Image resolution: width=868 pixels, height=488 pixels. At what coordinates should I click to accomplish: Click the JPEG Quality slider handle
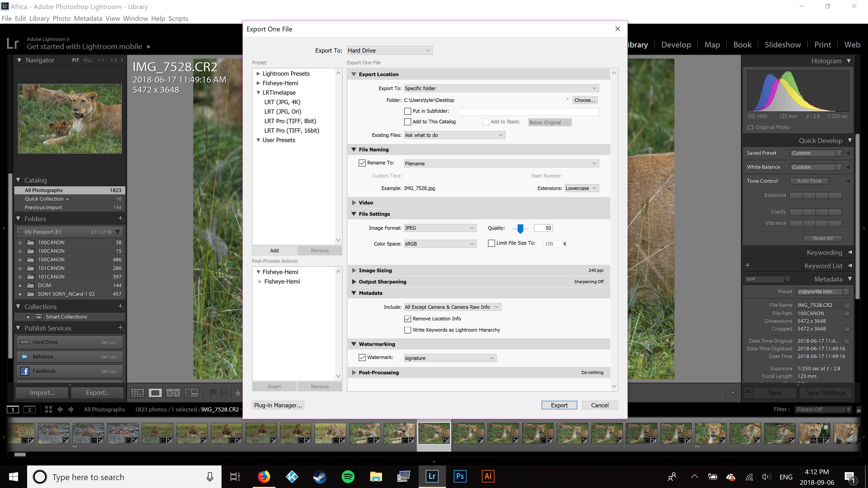(520, 229)
